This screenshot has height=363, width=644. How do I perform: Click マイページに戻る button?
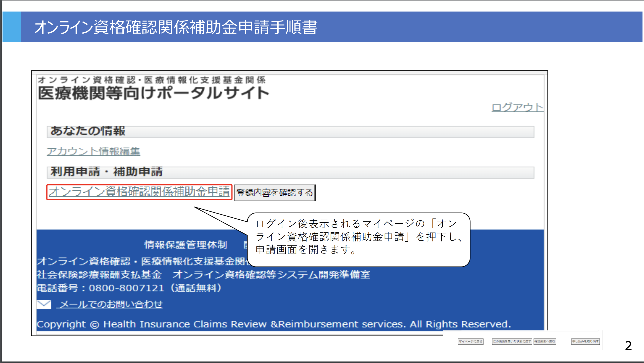pos(470,341)
